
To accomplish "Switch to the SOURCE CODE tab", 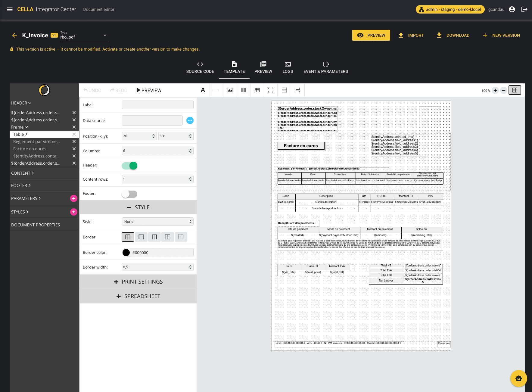I will coord(200,68).
